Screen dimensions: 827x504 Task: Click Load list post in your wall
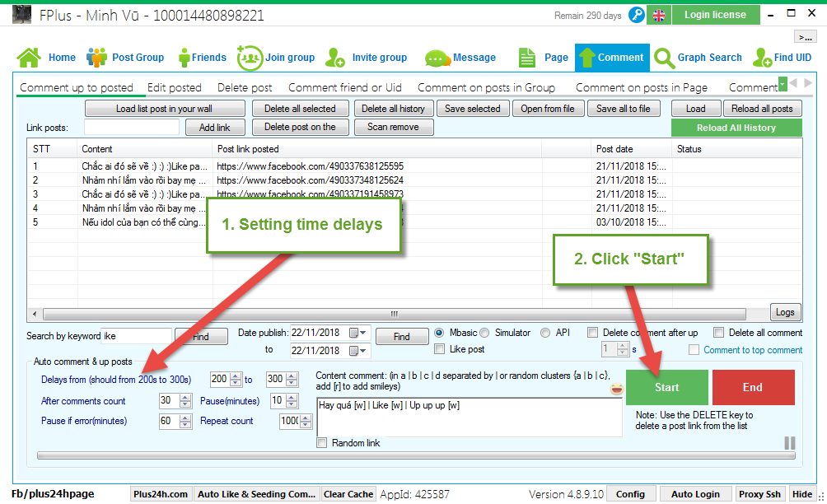pos(165,109)
